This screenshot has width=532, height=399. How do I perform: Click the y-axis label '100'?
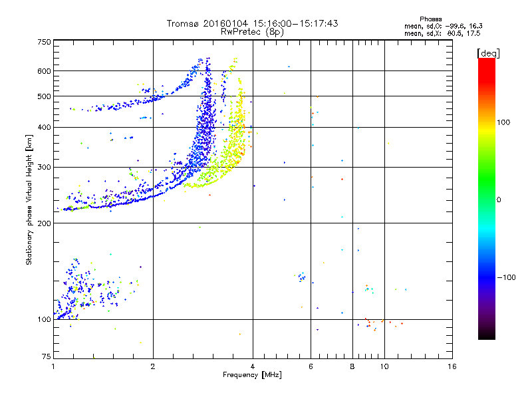pyautogui.click(x=44, y=320)
